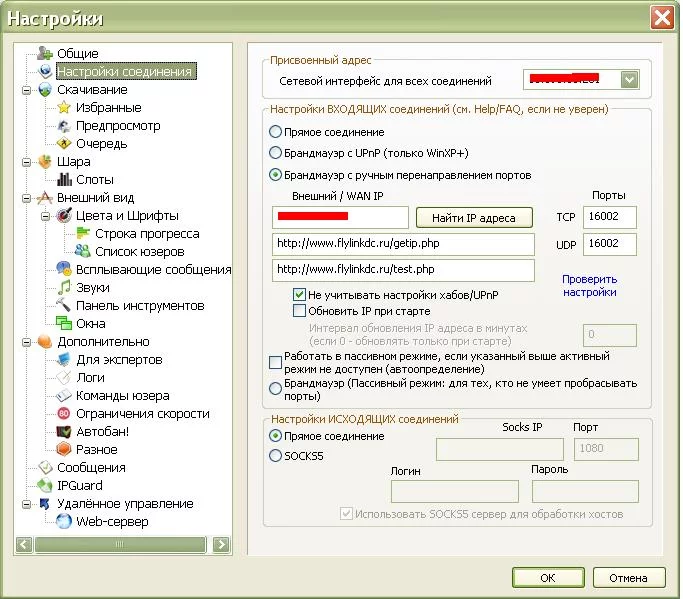The image size is (683, 599).
Task: Collapse the Удалённое управление tree branch
Action: (27, 504)
